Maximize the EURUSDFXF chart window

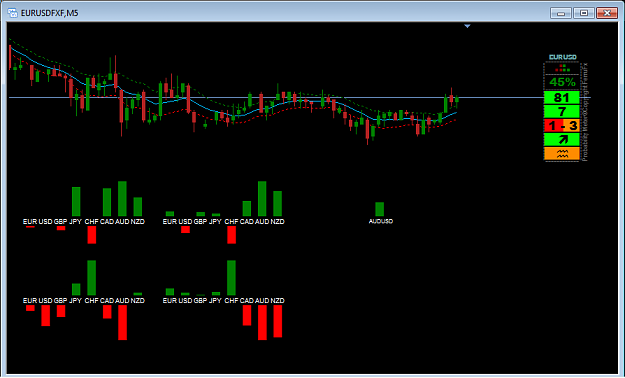(584, 13)
